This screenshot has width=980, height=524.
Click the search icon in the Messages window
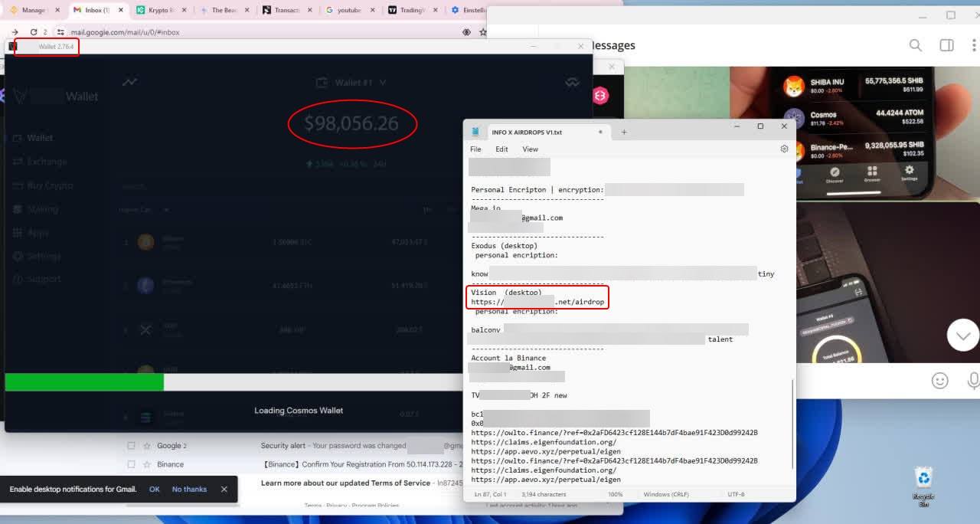916,45
